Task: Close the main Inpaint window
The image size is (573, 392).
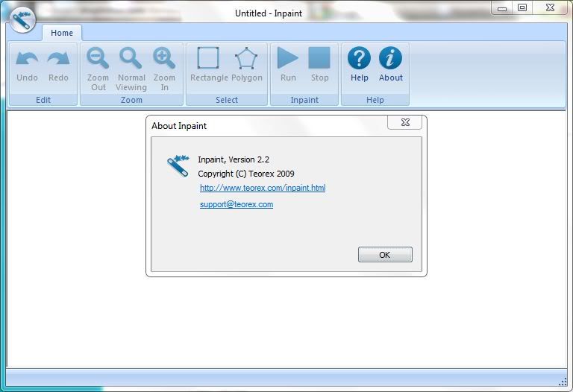Action: [x=549, y=8]
